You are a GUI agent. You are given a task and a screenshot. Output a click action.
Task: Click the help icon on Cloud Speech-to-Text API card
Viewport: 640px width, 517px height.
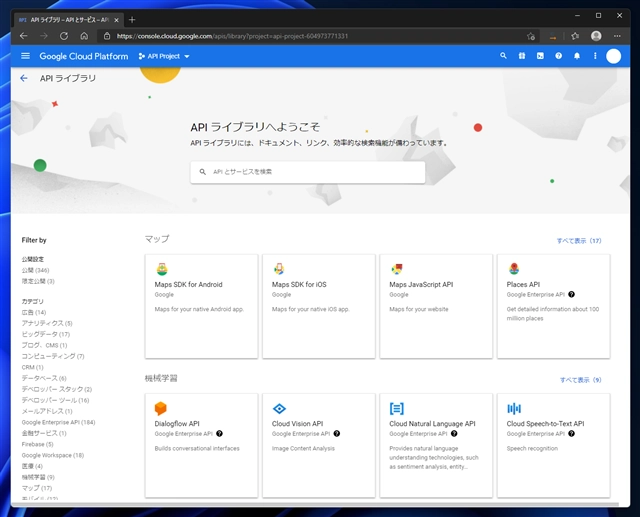pyautogui.click(x=571, y=433)
